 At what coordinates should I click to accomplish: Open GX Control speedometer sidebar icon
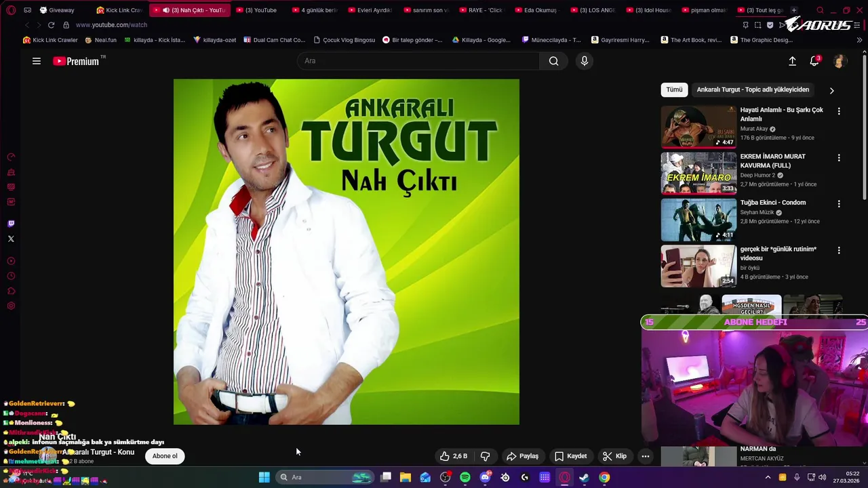pyautogui.click(x=11, y=157)
